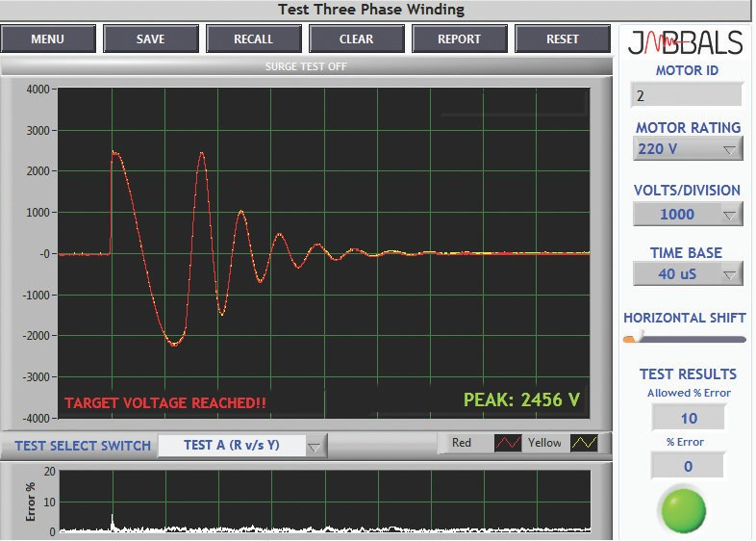
Task: Click the Error % axis label
Action: [31, 502]
